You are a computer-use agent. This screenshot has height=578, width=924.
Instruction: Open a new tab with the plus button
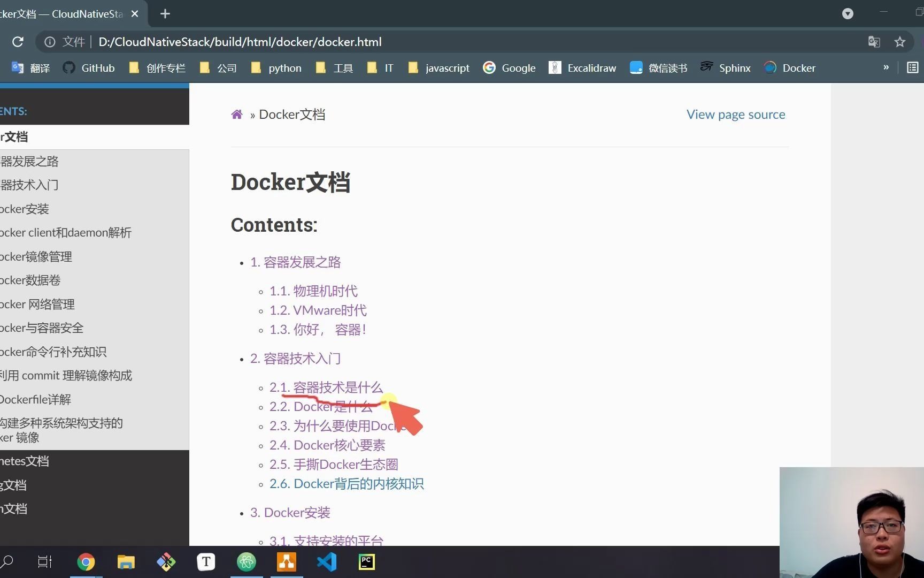(x=165, y=14)
